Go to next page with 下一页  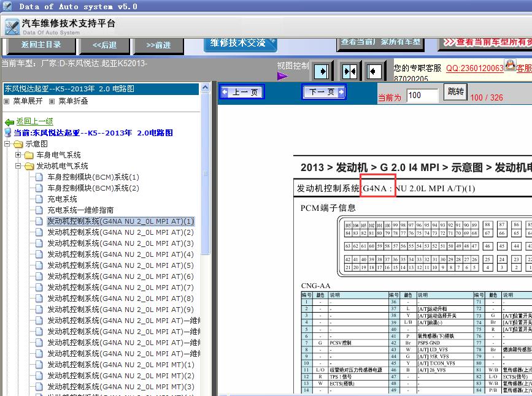tap(324, 92)
